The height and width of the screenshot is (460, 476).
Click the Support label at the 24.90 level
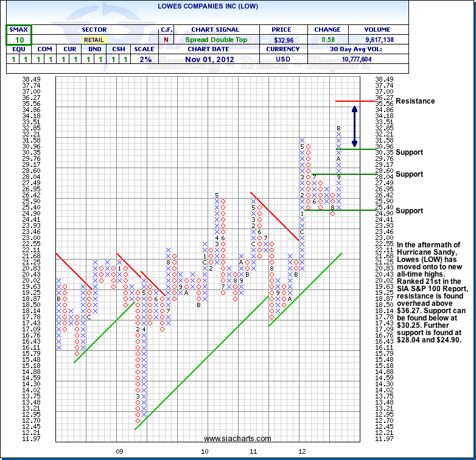tap(409, 211)
